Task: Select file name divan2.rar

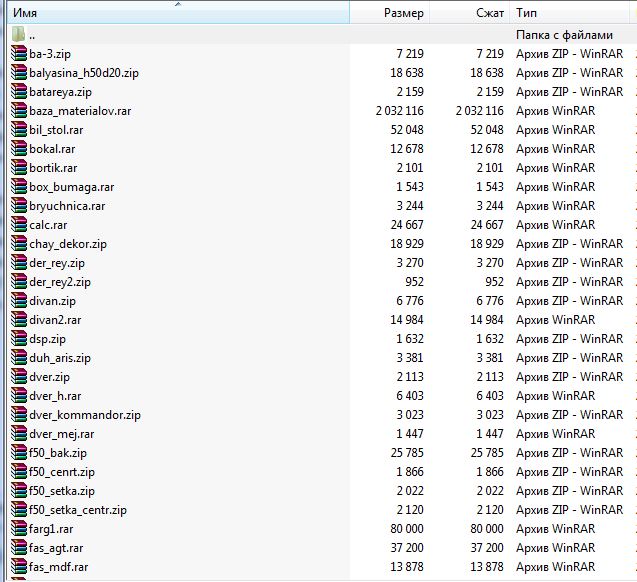Action: [55, 320]
